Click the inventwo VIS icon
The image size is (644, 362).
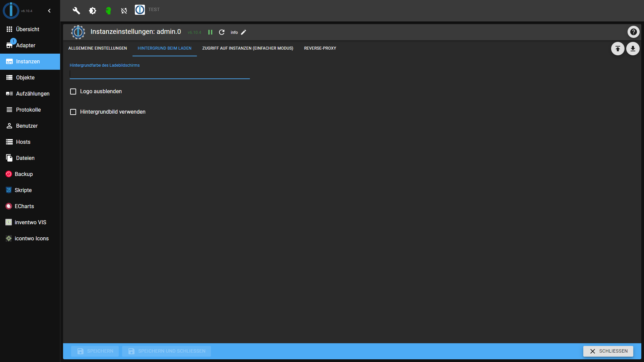tap(9, 222)
